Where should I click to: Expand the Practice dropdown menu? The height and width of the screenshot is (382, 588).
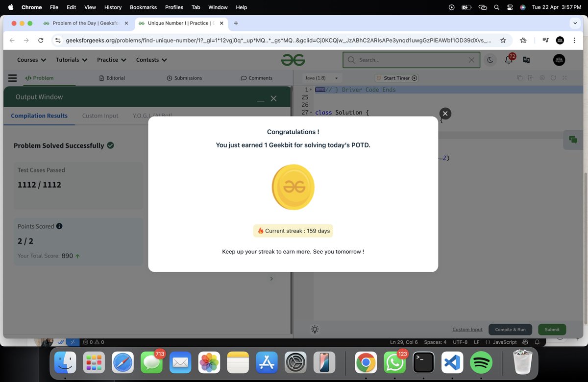(x=112, y=60)
